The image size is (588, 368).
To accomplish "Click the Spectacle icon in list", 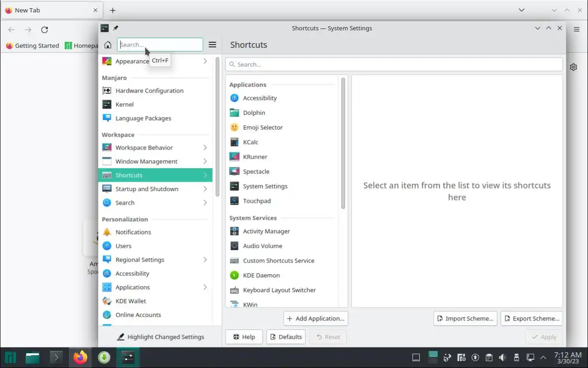I will pos(234,172).
